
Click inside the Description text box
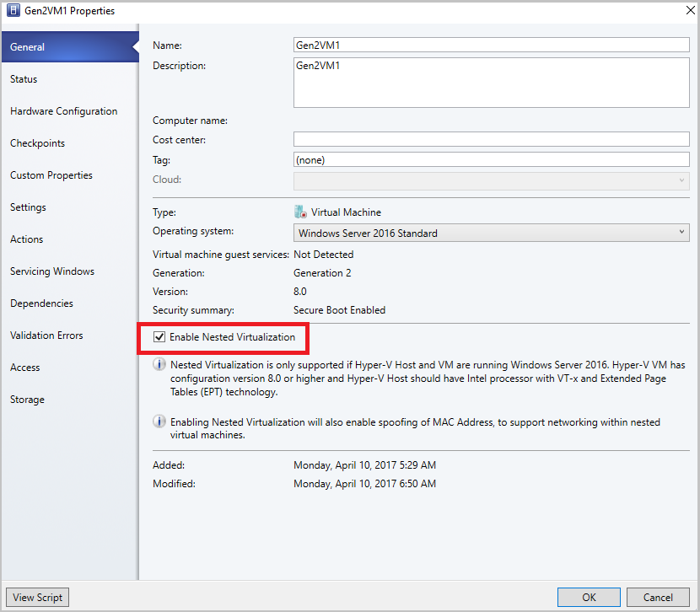pos(489,82)
